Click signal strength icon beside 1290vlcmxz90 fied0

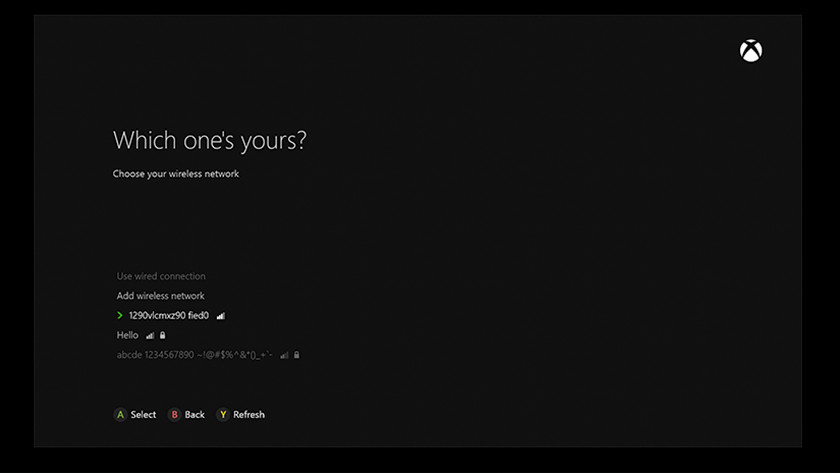coord(221,316)
